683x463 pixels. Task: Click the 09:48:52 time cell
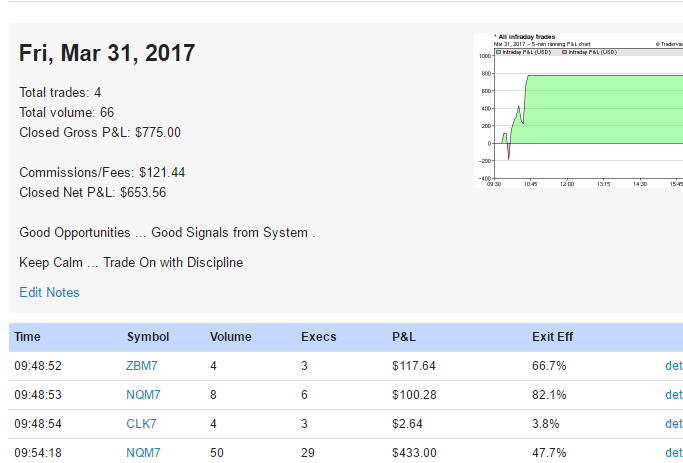click(x=38, y=366)
